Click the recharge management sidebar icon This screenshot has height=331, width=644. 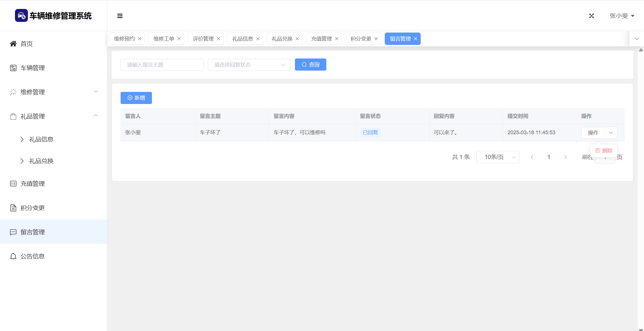click(x=13, y=184)
